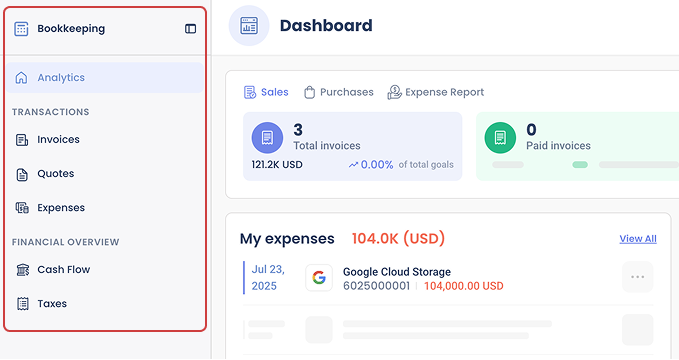Click the Dashboard page heading
The width and height of the screenshot is (679, 360).
(x=326, y=26)
